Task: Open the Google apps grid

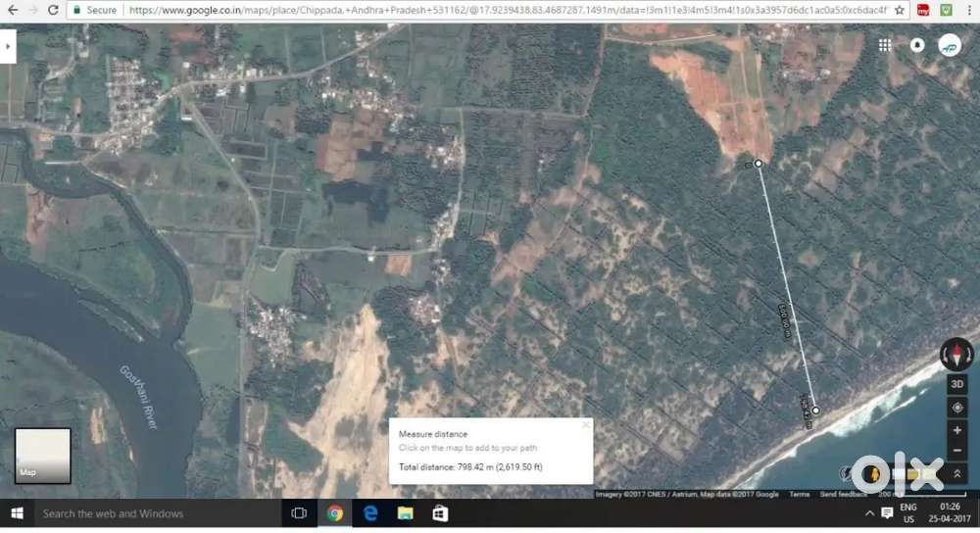Action: tap(885, 45)
